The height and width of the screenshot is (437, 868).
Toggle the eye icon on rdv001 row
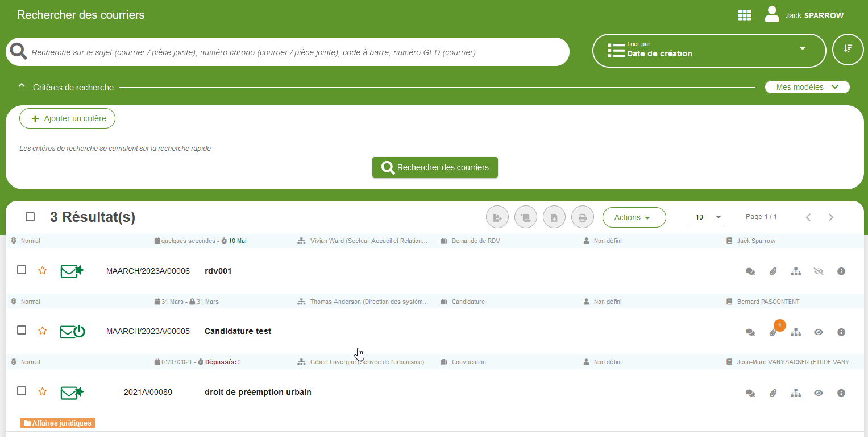(819, 271)
